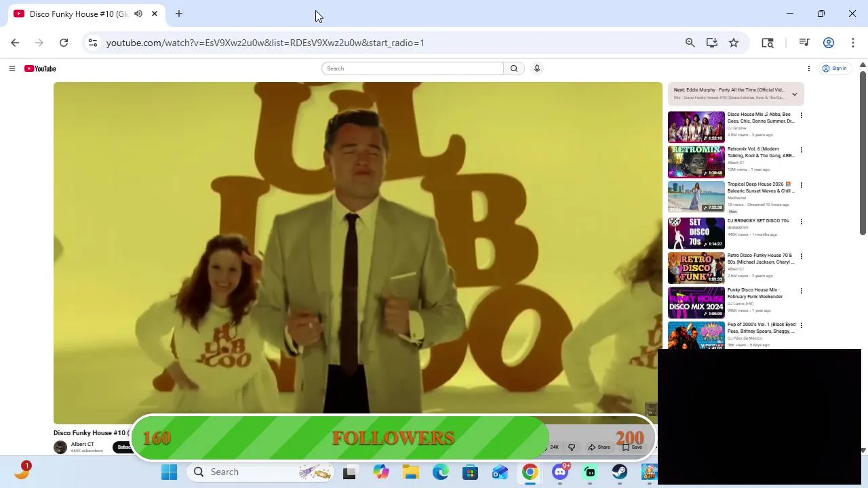Viewport: 868px width, 488px height.
Task: Open site information icon in the address bar
Action: pyautogui.click(x=93, y=43)
